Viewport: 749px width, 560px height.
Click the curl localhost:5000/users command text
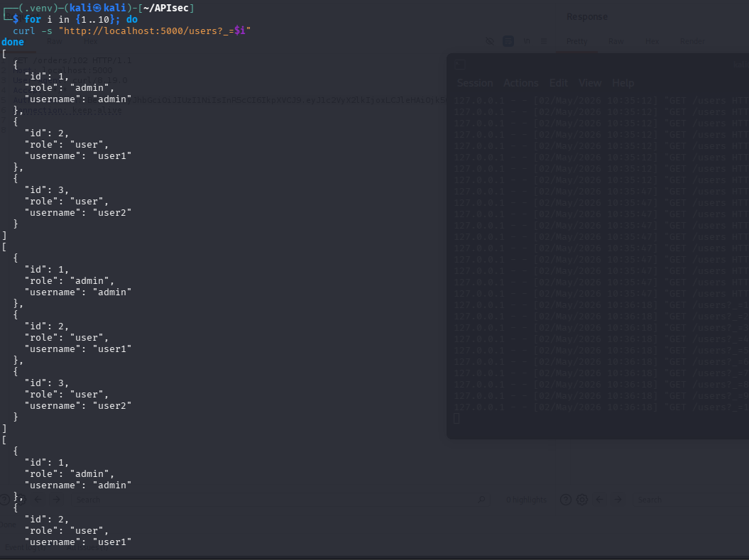click(132, 31)
